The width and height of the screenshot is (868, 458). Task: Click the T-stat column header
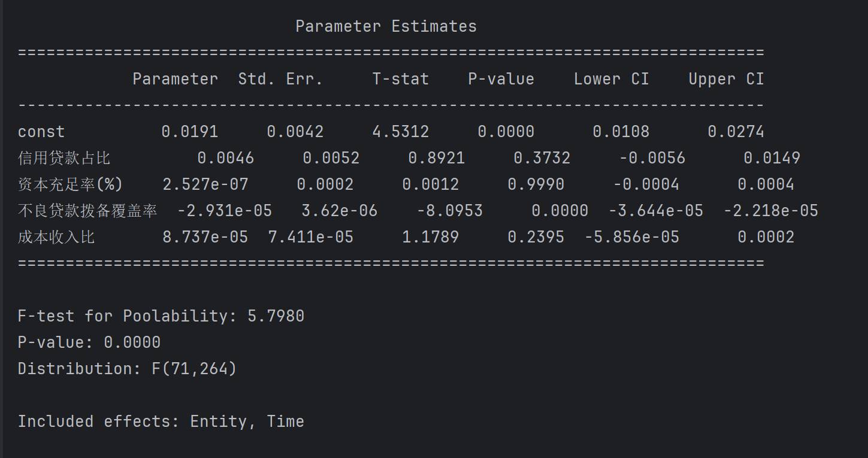(400, 79)
